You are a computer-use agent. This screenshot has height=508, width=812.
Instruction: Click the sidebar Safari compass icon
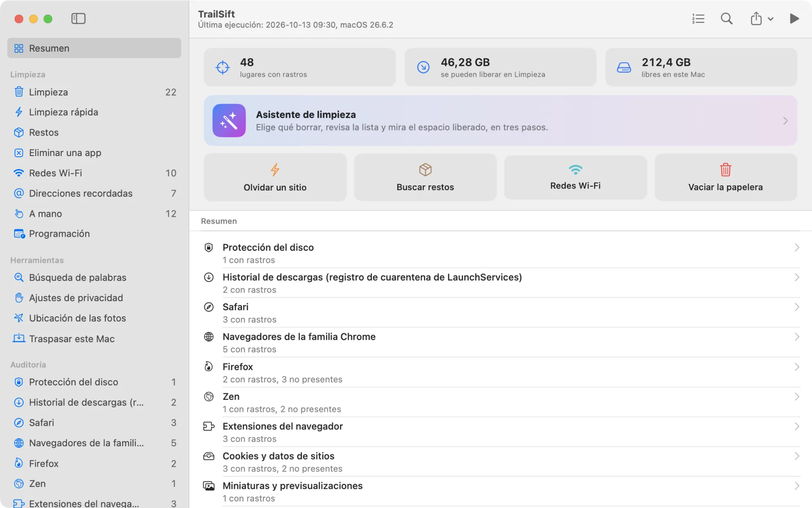click(x=19, y=423)
